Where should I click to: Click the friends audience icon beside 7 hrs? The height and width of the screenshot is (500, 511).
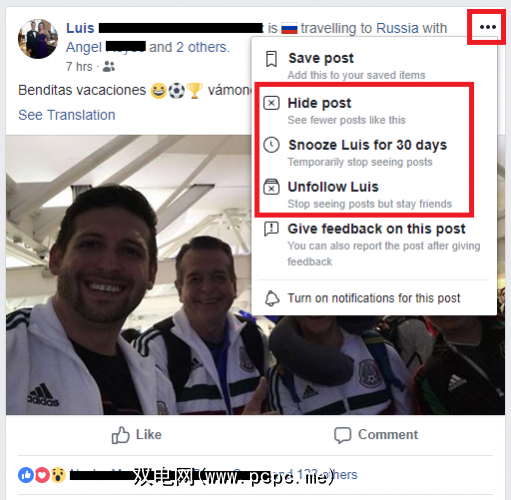[109, 67]
